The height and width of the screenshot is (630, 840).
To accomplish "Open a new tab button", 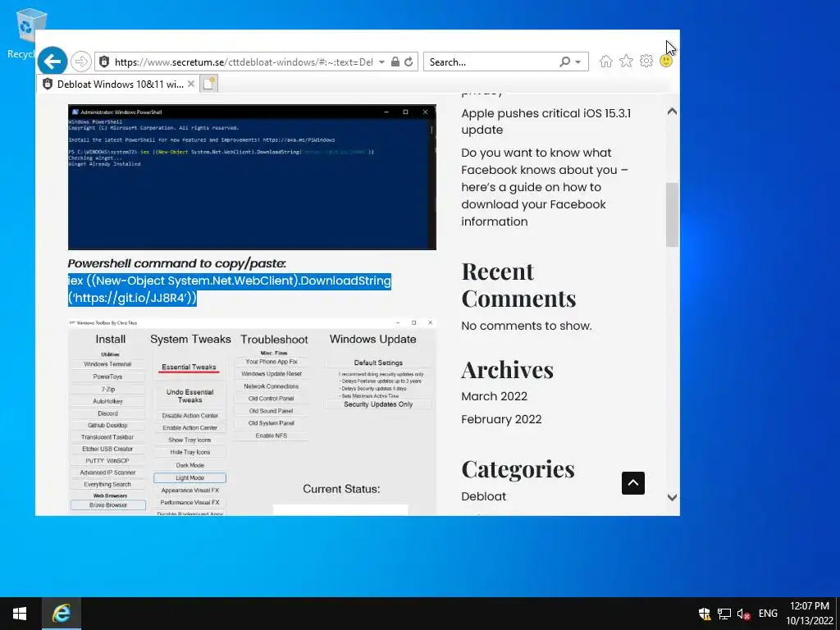I will point(209,84).
